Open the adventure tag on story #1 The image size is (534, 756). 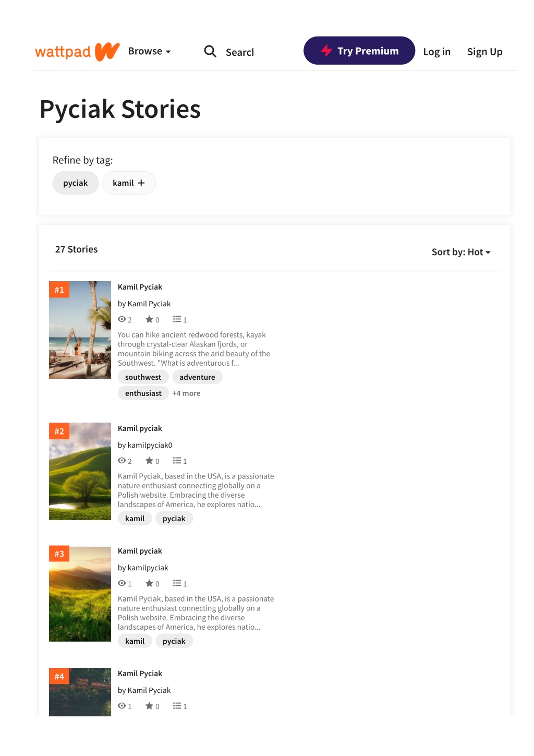coord(197,377)
